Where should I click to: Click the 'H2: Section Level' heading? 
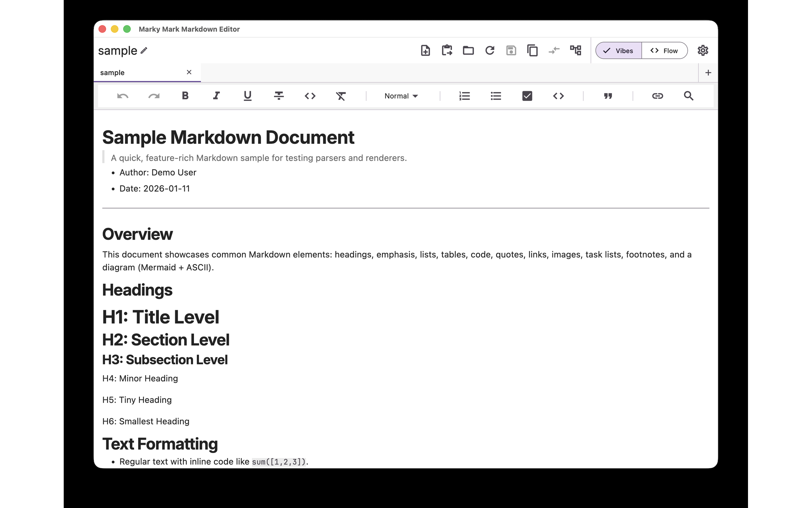[x=166, y=340]
